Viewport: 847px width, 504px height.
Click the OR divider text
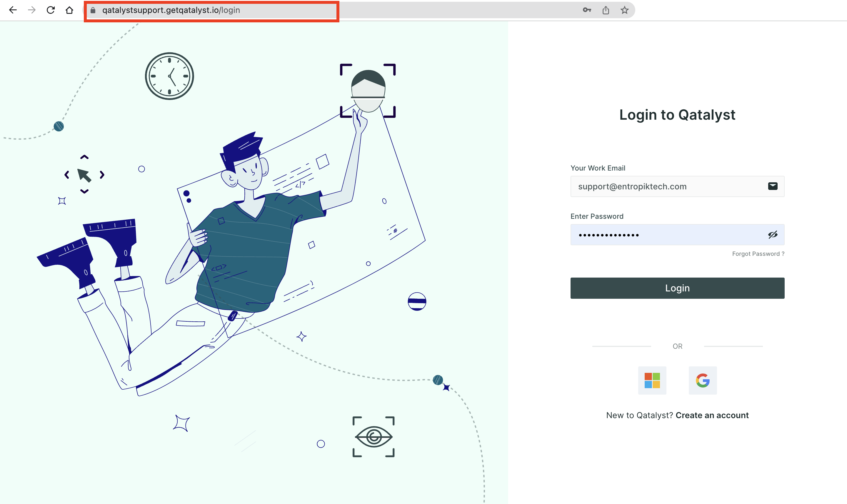point(677,346)
